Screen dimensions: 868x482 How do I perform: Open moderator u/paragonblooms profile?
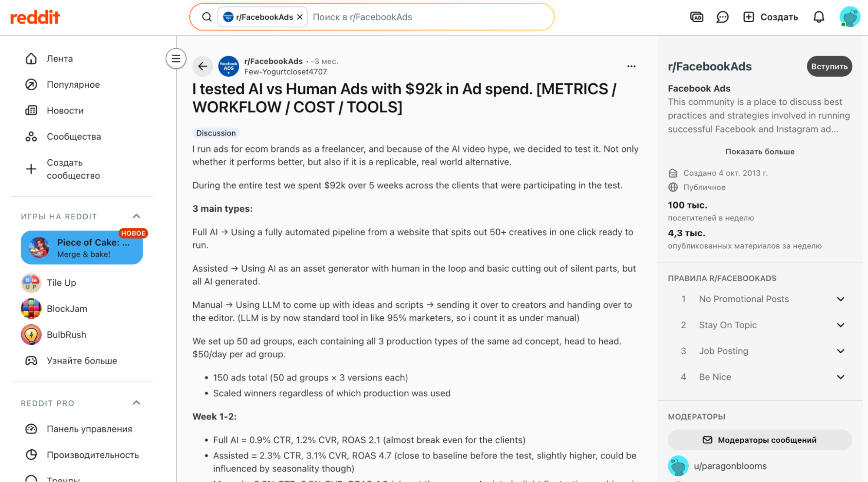tap(730, 466)
